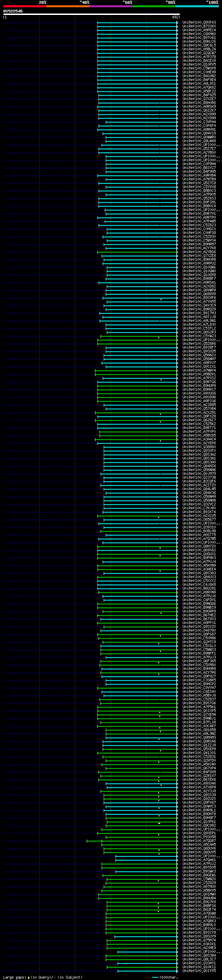Select the UniRef100_B6UF74 label
This screenshot has width=222, height=980.
click(199, 910)
